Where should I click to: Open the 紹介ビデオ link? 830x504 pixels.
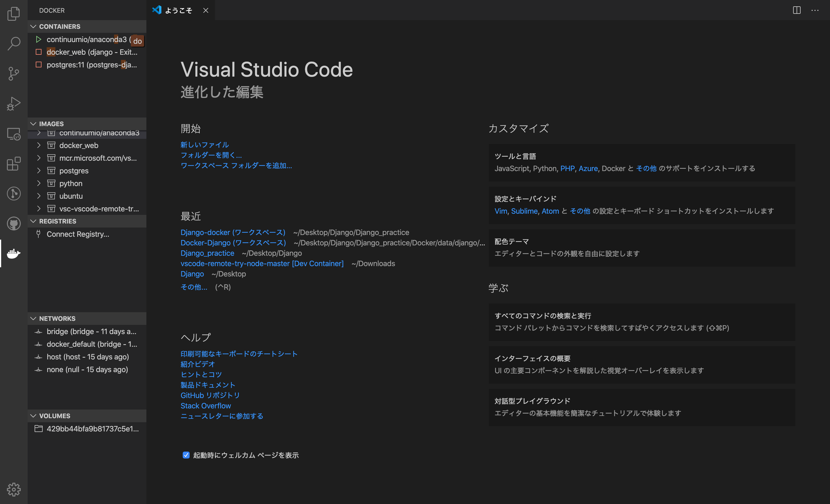pyautogui.click(x=197, y=364)
